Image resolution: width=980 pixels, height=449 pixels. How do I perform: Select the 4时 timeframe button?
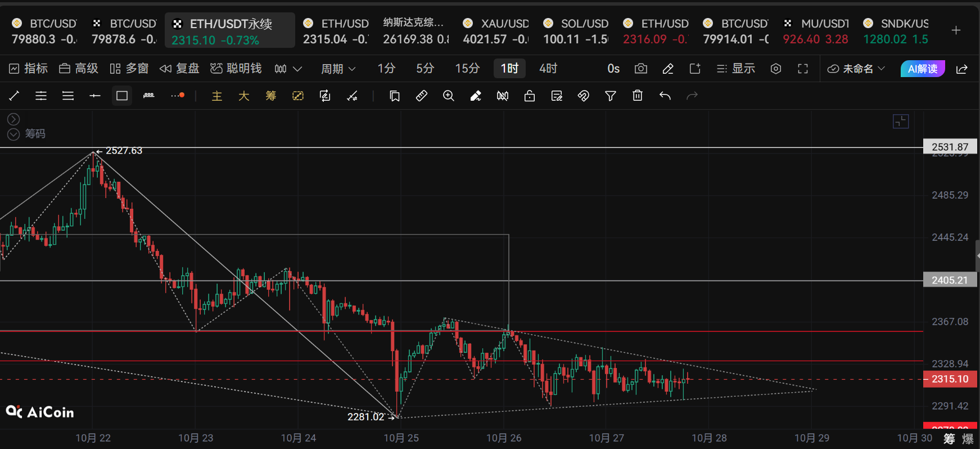tap(548, 69)
